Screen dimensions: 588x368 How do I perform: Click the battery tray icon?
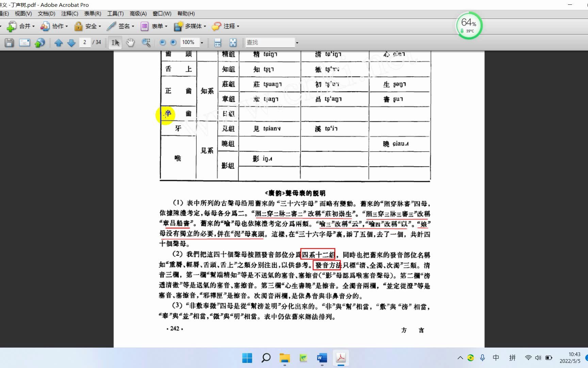549,358
